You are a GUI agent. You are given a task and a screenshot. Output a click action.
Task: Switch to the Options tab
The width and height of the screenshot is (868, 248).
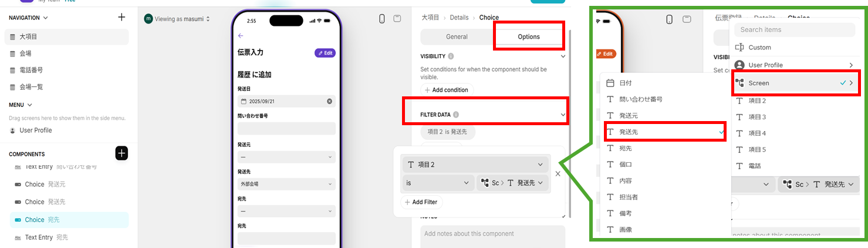528,36
